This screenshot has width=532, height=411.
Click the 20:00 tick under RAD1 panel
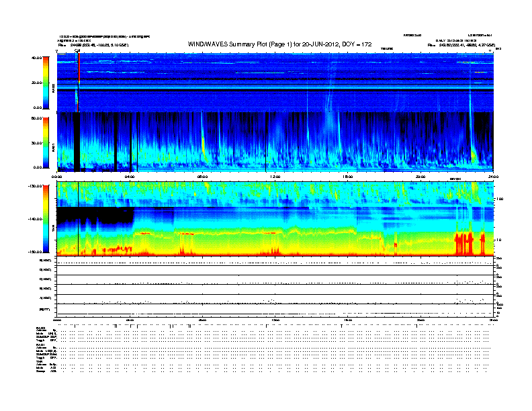pyautogui.click(x=420, y=177)
